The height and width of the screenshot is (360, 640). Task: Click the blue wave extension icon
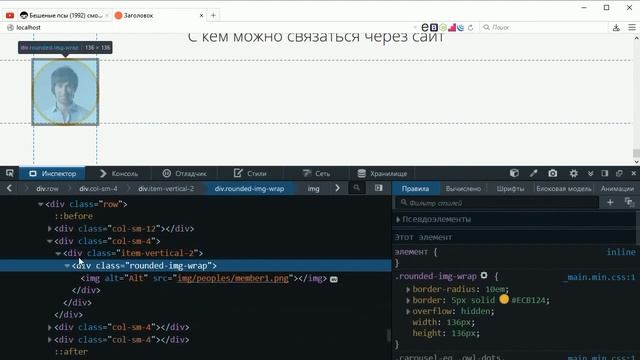pyautogui.click(x=461, y=27)
